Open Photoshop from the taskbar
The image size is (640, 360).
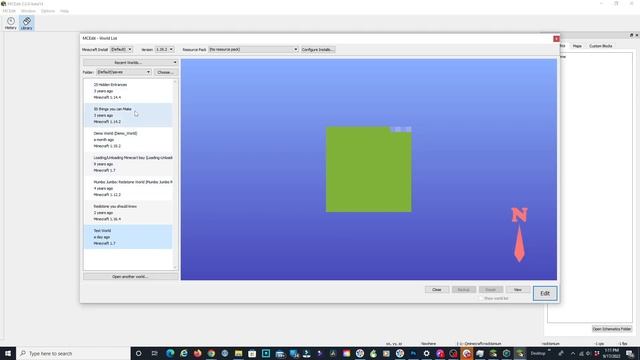(x=413, y=353)
